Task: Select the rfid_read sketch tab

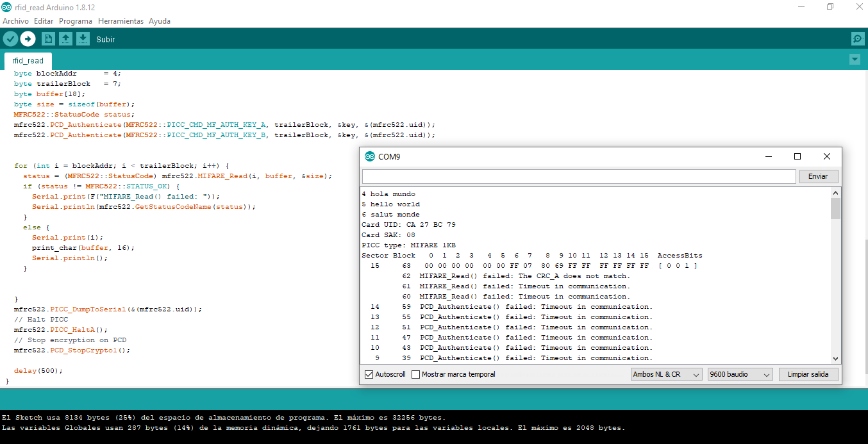Action: pyautogui.click(x=28, y=61)
